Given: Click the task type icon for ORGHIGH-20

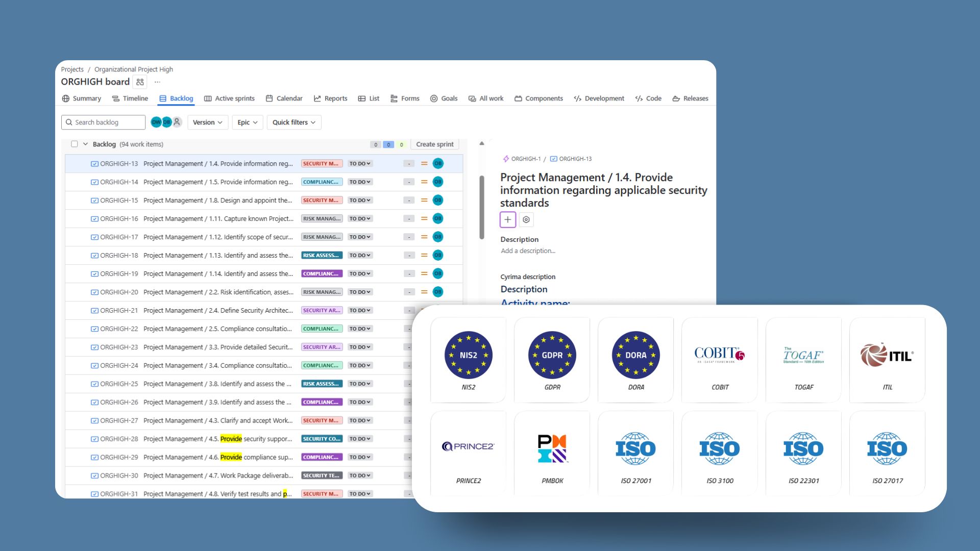Looking at the screenshot, I should (x=94, y=292).
